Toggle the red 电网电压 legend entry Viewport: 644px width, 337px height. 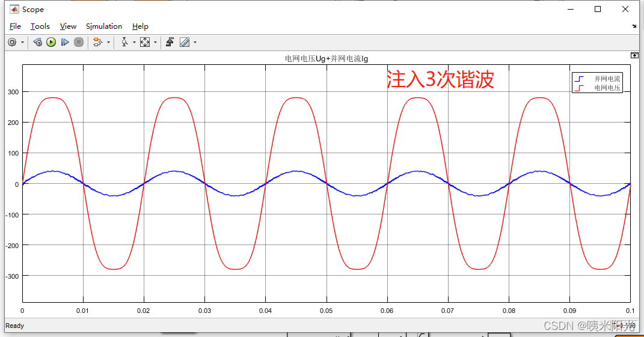[598, 88]
